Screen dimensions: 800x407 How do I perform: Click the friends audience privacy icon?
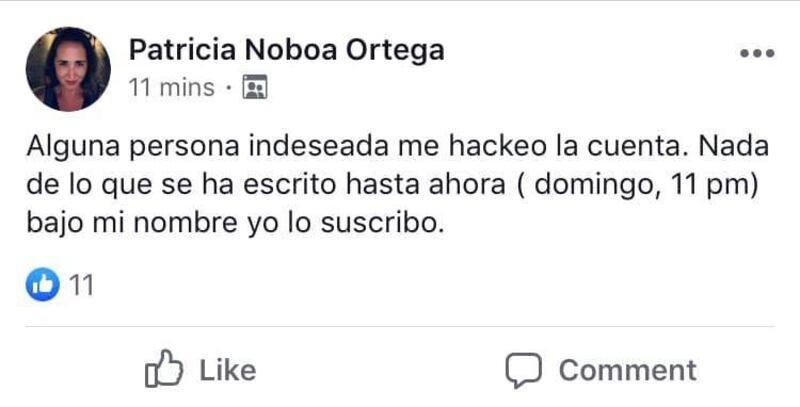click(255, 87)
